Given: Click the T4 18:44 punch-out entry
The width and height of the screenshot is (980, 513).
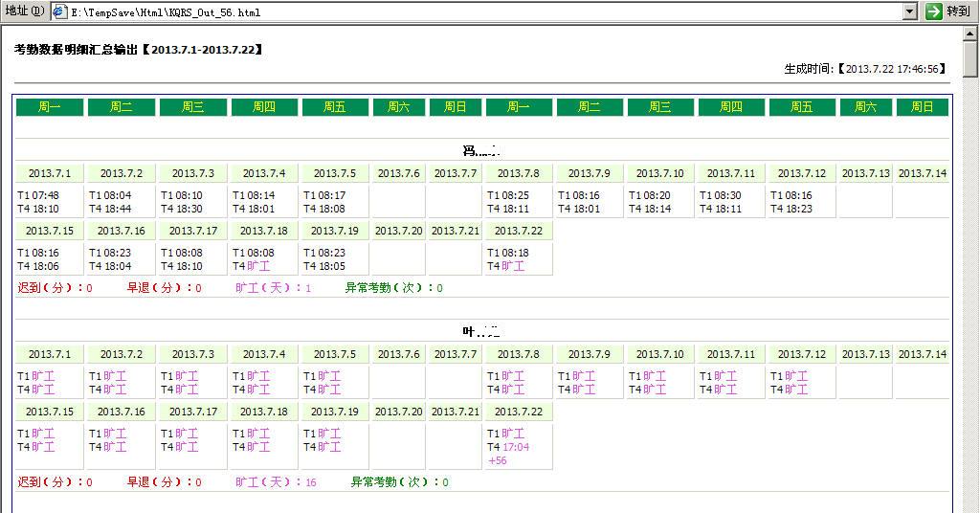Looking at the screenshot, I should point(110,209).
